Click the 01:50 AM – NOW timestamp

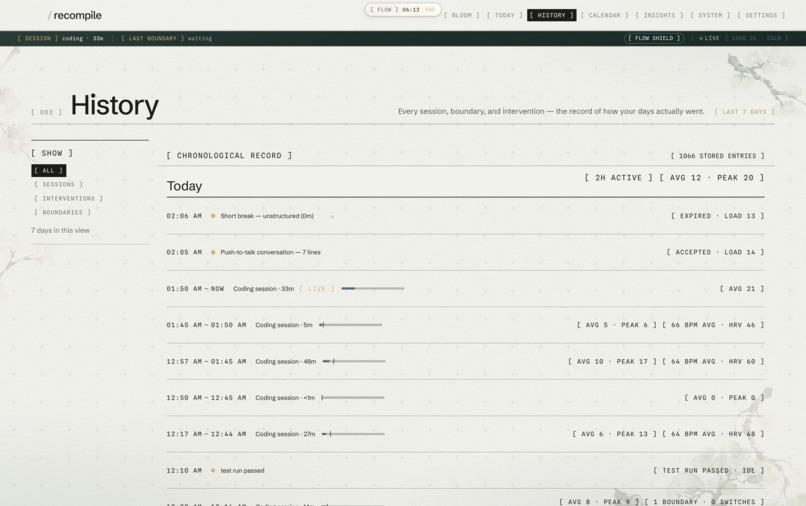coord(195,288)
